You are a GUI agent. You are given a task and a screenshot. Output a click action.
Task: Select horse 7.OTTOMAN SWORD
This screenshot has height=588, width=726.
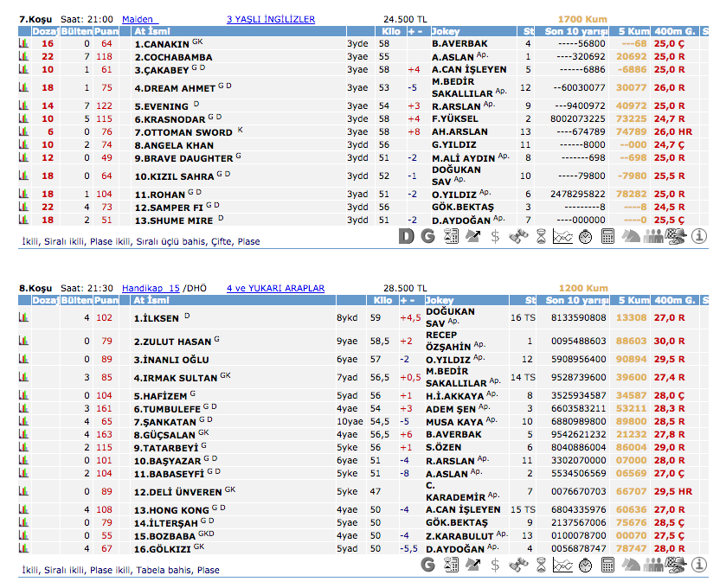[x=183, y=132]
